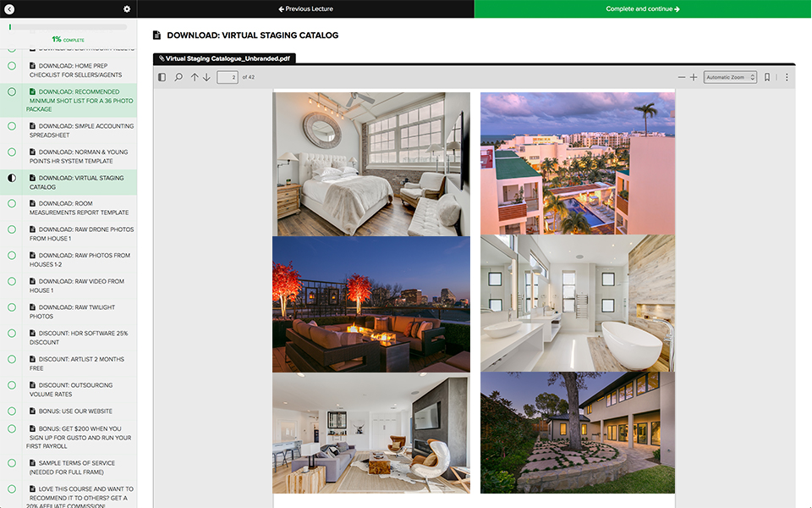Click the back arrow circle icon

tap(8, 8)
